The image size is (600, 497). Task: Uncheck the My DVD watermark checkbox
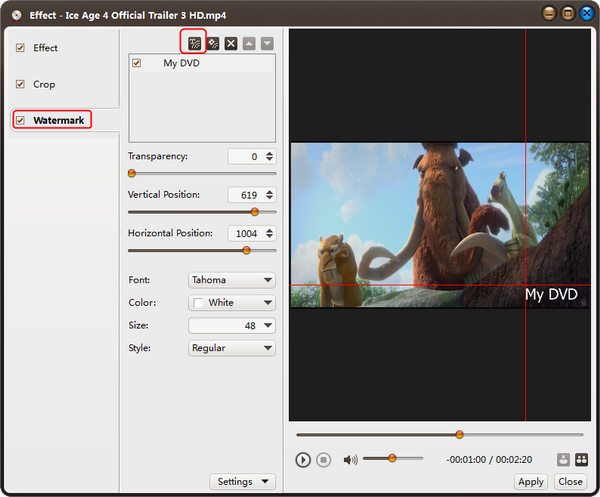point(137,63)
